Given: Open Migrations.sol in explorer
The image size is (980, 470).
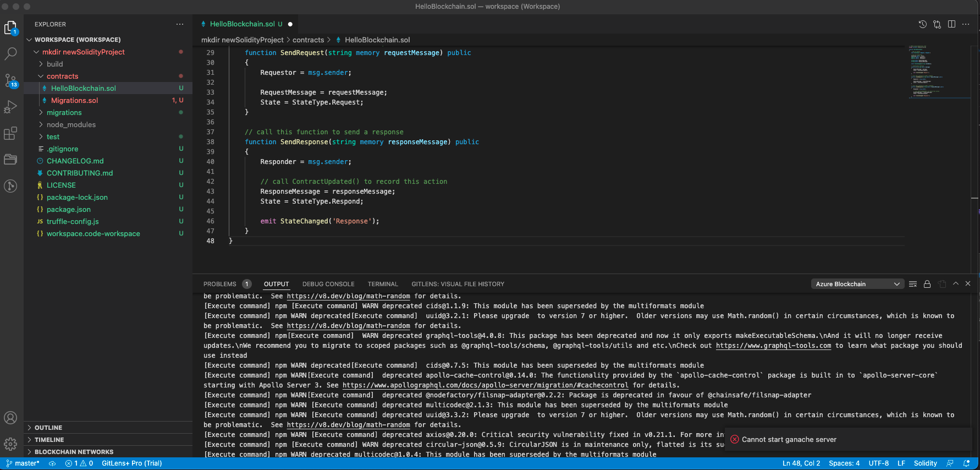Looking at the screenshot, I should click(x=108, y=100).
